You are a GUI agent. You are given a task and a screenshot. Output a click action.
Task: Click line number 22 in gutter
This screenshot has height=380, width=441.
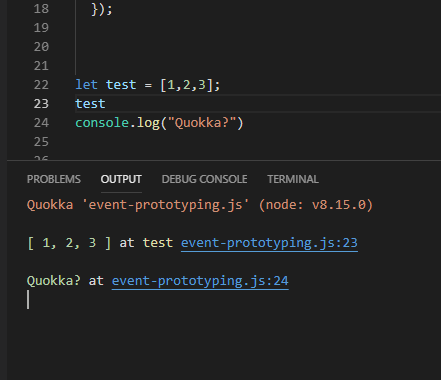coord(41,85)
